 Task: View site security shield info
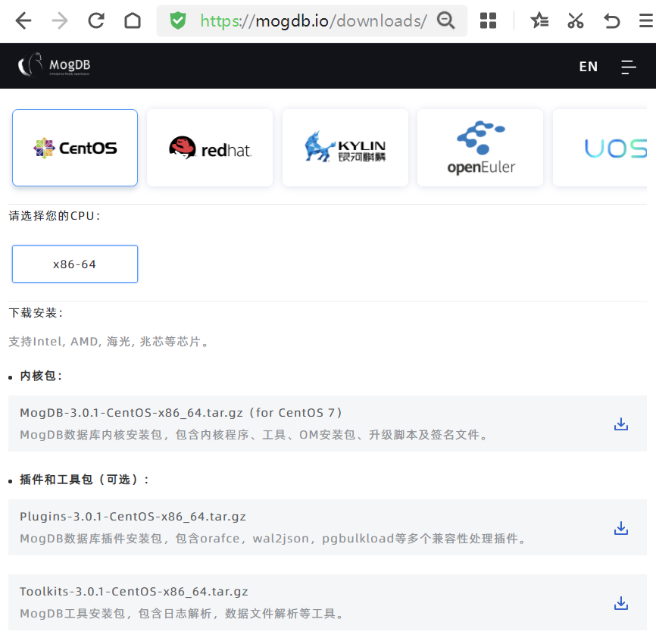click(x=178, y=20)
